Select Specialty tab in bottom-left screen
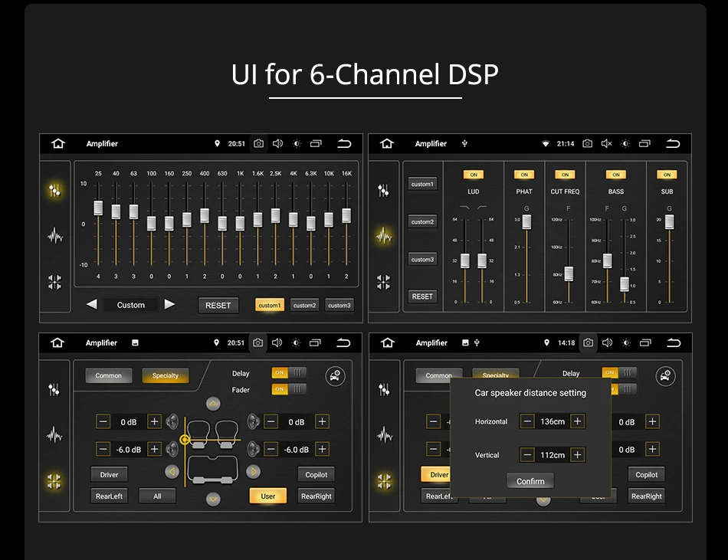 pyautogui.click(x=166, y=375)
